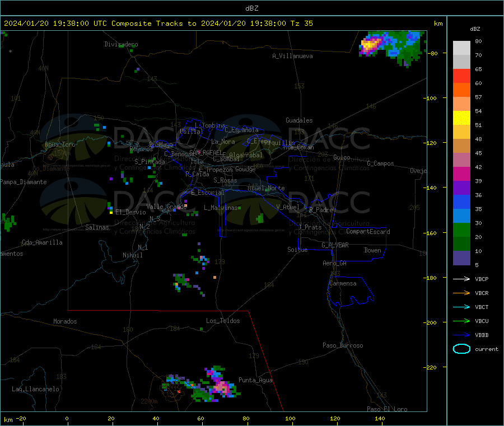The width and height of the screenshot is (504, 426).
Task: Click the 'Punta_Agua' map label
Action: tap(255, 381)
